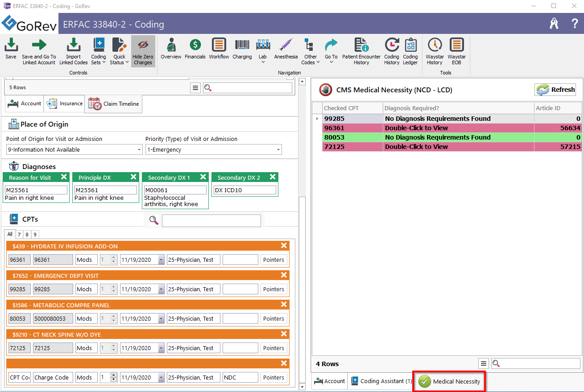Remove the HYDRATE IV INFUSION charge
Viewport: 584px width, 392px height.
click(284, 246)
